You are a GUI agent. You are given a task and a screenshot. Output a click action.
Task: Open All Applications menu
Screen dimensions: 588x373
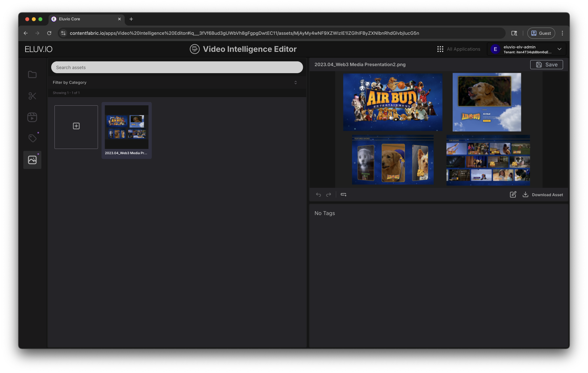pyautogui.click(x=459, y=49)
